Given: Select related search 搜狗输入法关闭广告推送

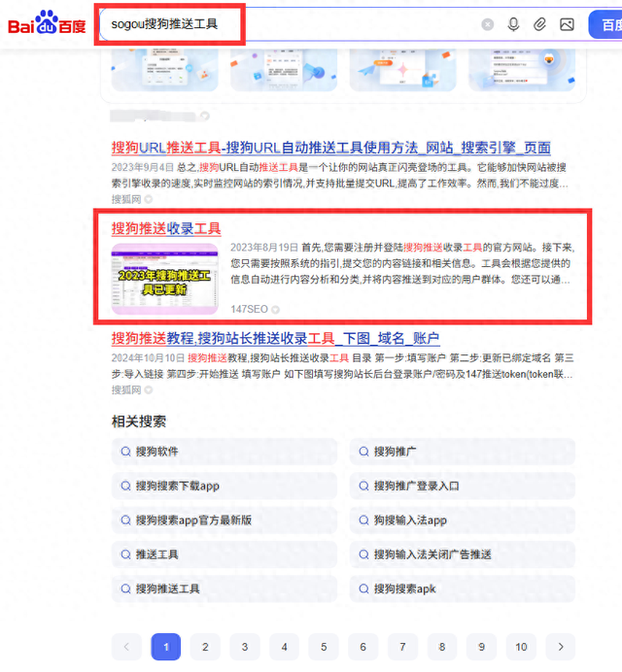Looking at the screenshot, I should coord(463,554).
